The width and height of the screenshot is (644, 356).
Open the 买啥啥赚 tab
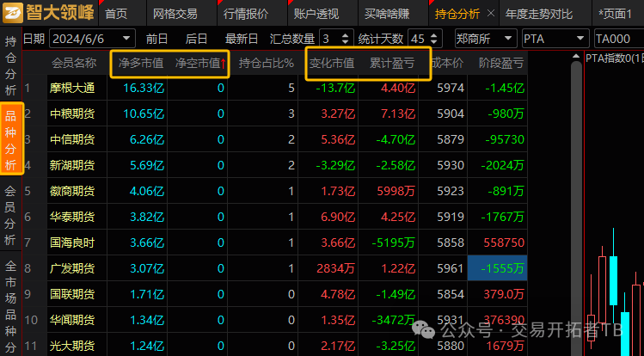point(387,14)
